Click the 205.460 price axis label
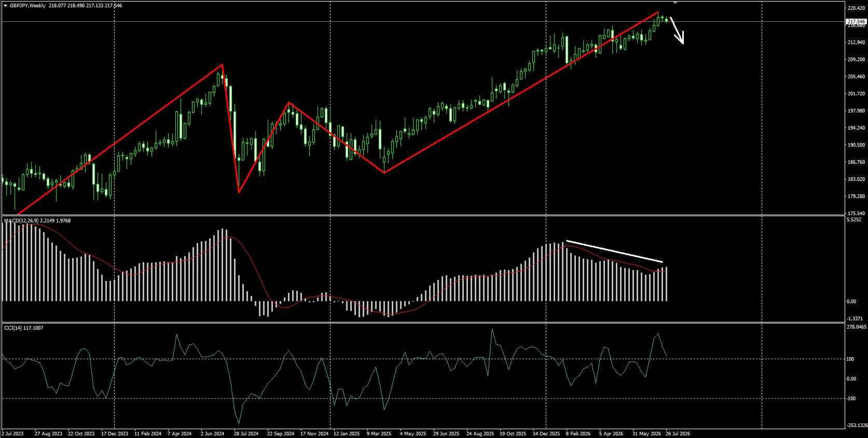Screen dimensions: 868x438 (856, 77)
